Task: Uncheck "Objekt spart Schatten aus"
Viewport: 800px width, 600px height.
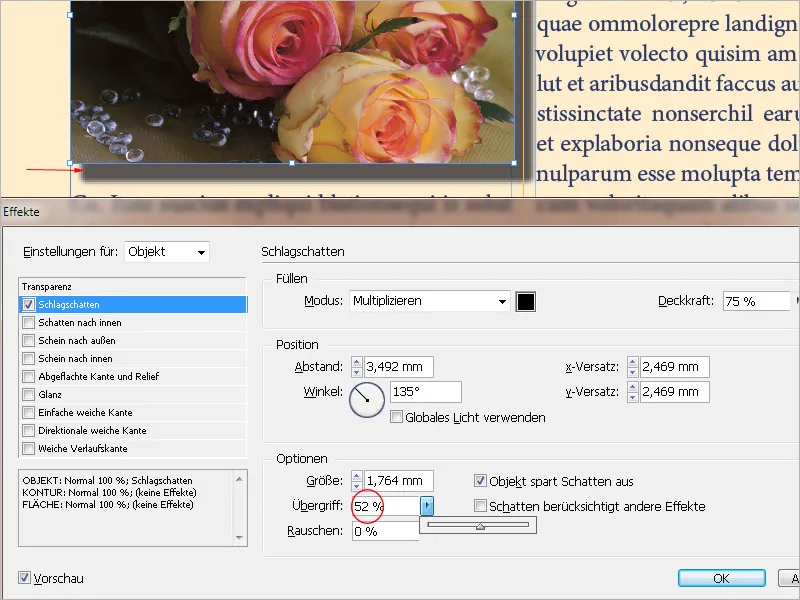Action: pyautogui.click(x=479, y=481)
